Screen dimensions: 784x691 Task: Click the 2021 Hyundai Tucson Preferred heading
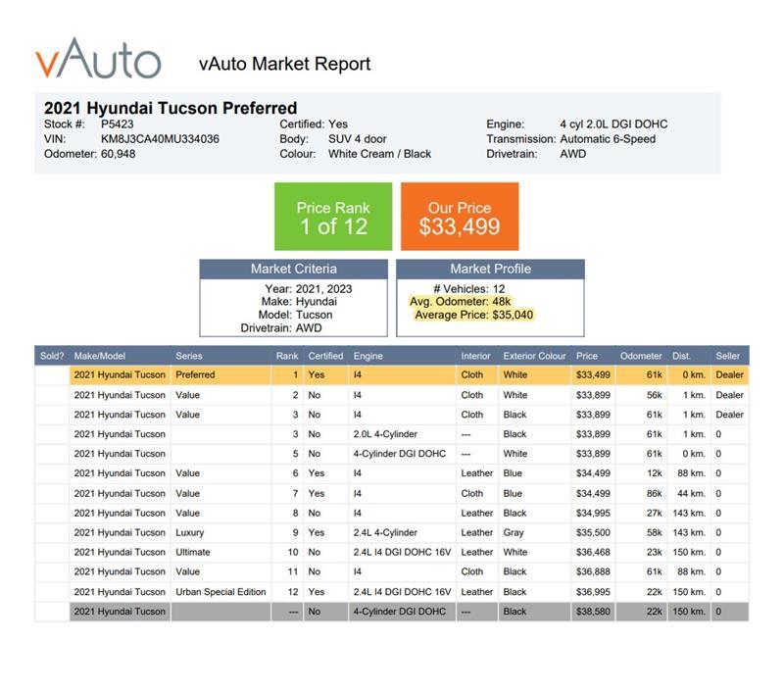(x=171, y=108)
